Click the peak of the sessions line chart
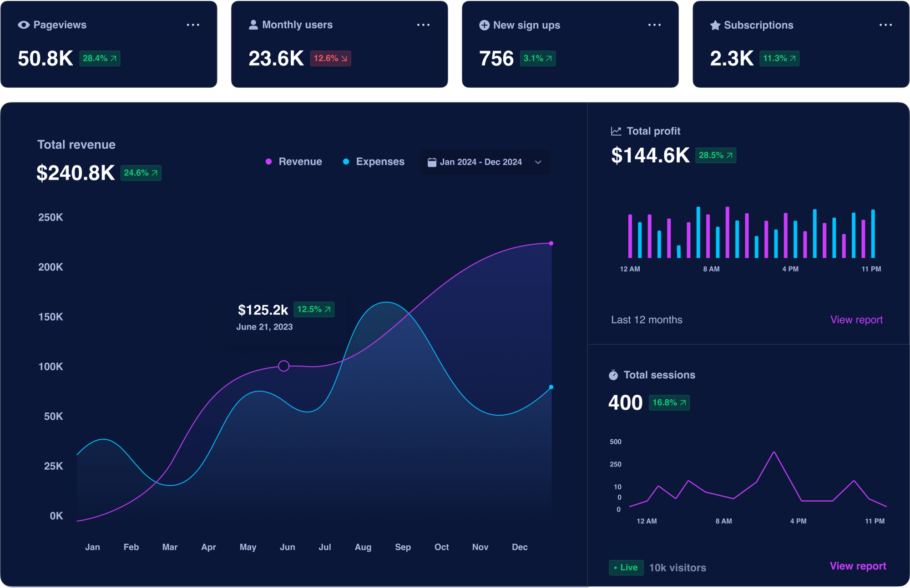Screen dimensions: 910x588 [774, 452]
